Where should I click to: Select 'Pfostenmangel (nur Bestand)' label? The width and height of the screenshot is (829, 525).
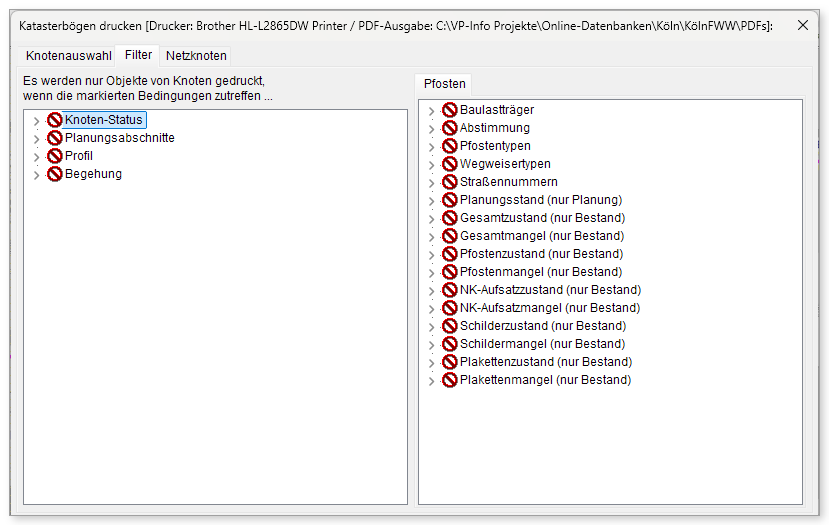coord(541,272)
